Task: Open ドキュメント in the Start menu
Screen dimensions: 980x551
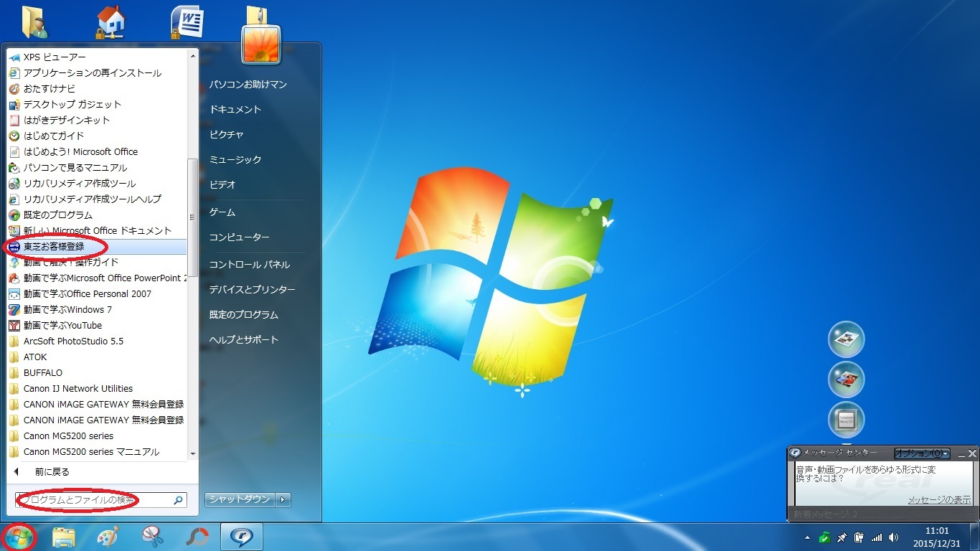Action: [235, 110]
